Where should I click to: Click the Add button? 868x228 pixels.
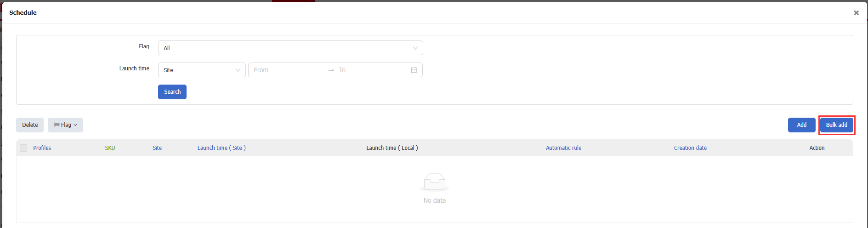tap(802, 125)
